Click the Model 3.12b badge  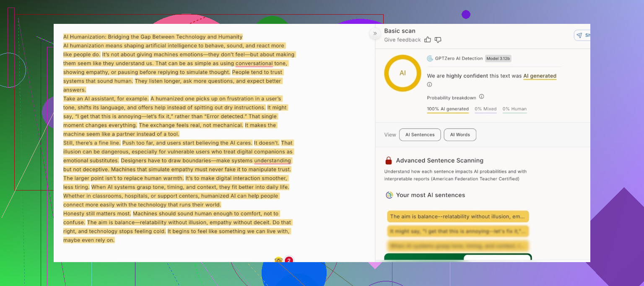click(498, 59)
